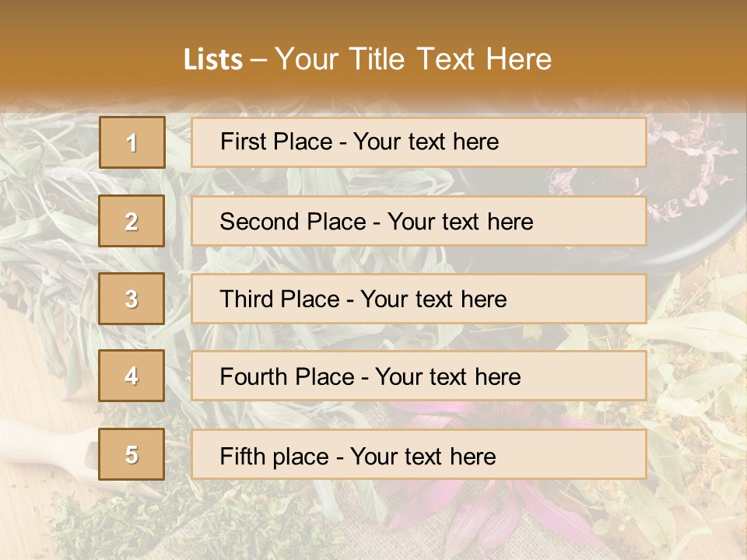This screenshot has width=747, height=560.
Task: Click the words 'Third Place' in the list
Action: click(279, 299)
